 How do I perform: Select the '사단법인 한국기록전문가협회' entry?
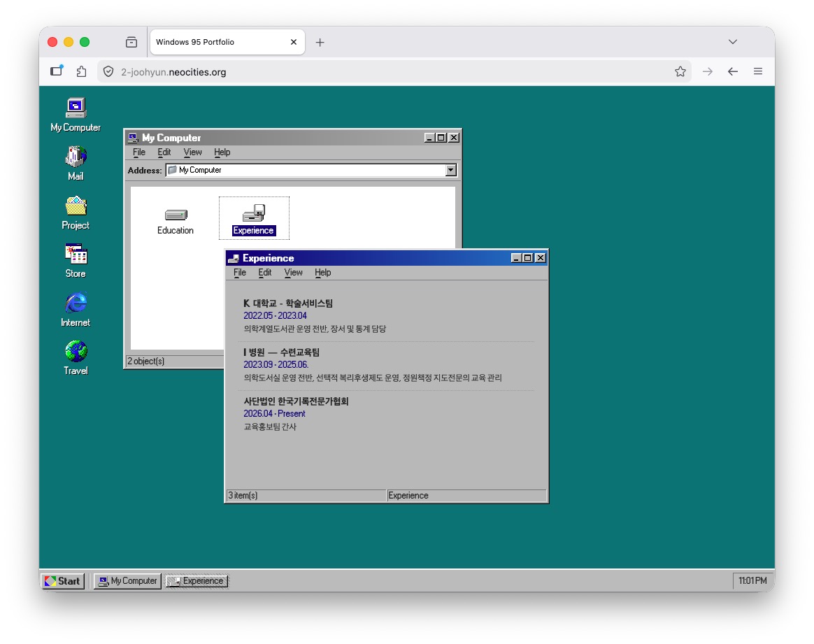(296, 401)
